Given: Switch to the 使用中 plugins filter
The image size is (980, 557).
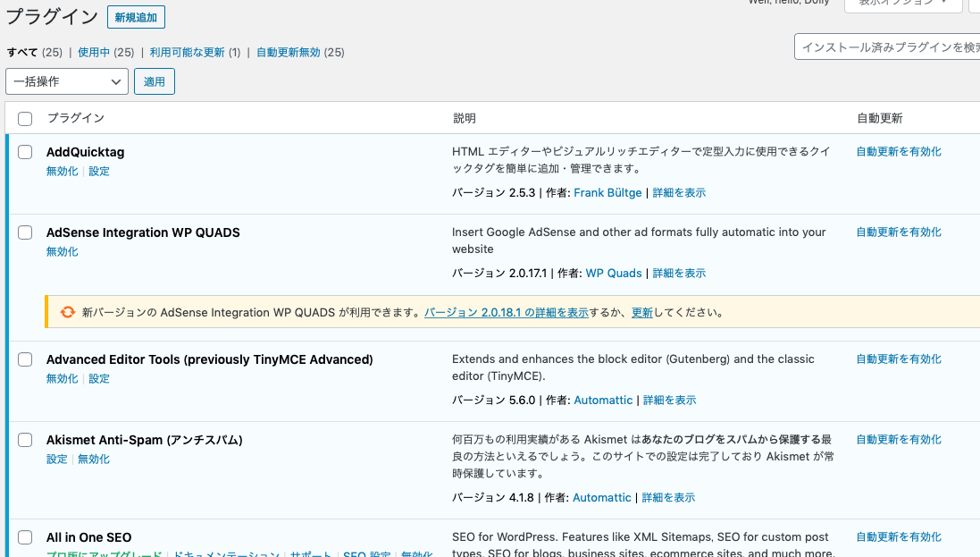Looking at the screenshot, I should pyautogui.click(x=94, y=53).
